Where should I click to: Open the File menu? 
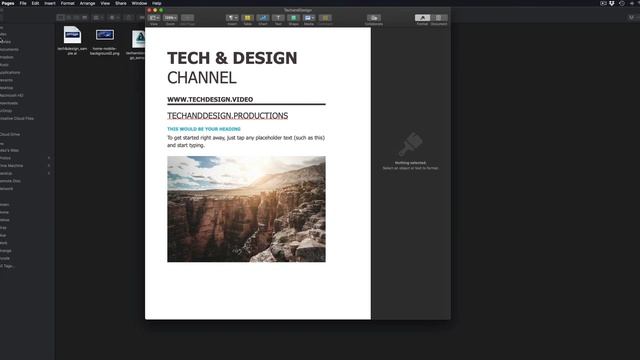click(x=23, y=3)
